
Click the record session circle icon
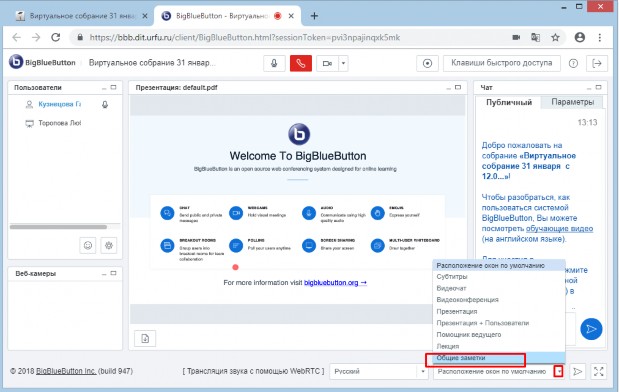pyautogui.click(x=427, y=63)
